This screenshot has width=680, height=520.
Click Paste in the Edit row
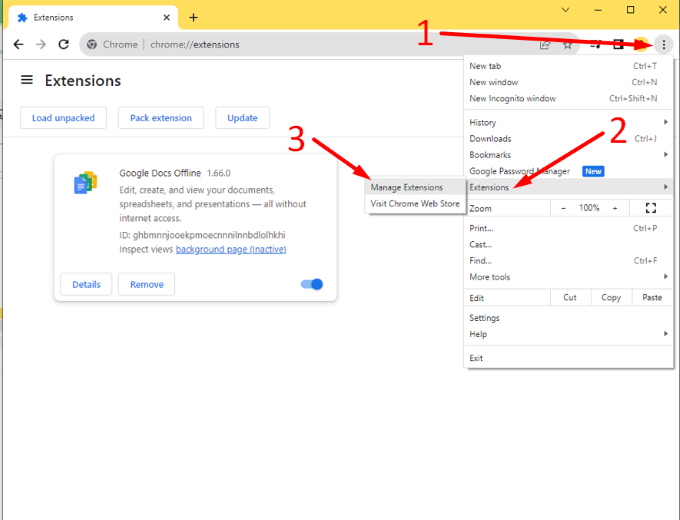[652, 298]
